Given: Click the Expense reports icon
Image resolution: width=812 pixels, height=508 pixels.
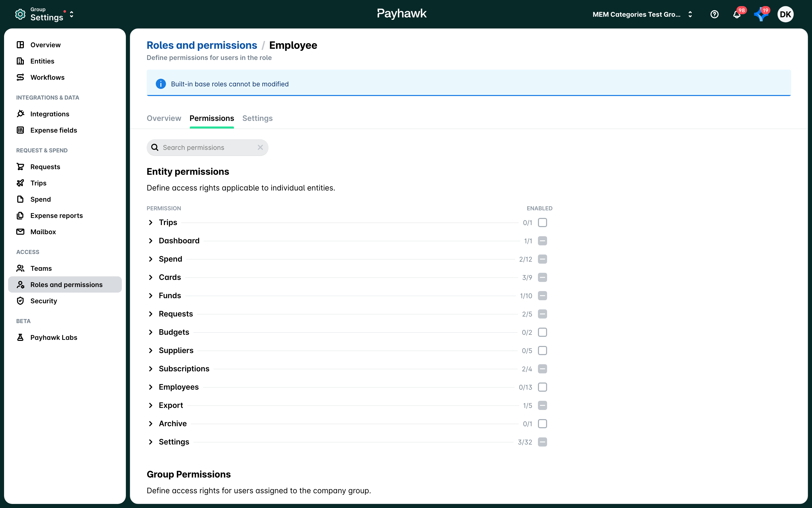Looking at the screenshot, I should coord(20,215).
